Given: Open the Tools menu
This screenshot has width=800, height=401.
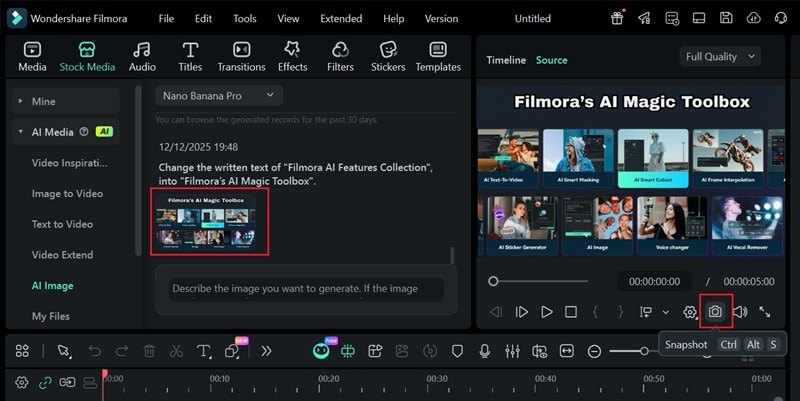Looking at the screenshot, I should (x=245, y=18).
